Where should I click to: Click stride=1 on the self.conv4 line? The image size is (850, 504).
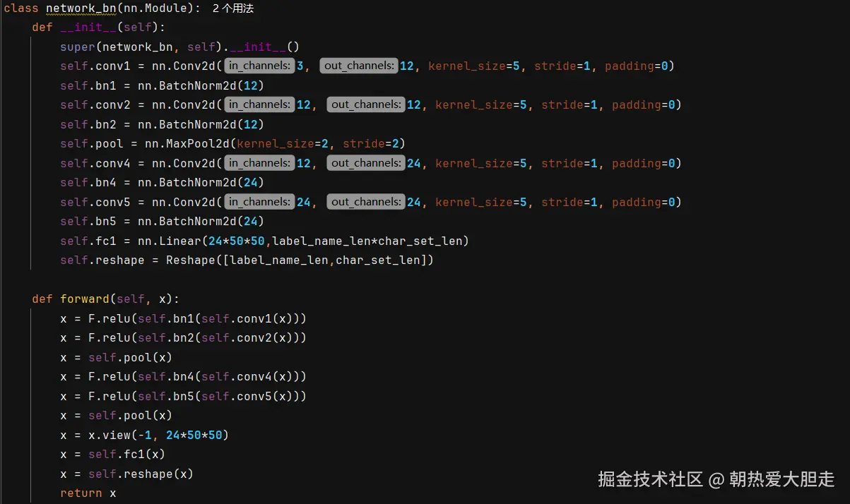(569, 164)
